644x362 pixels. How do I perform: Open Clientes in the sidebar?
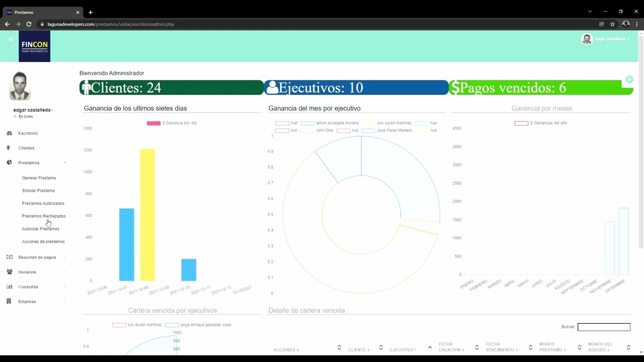[26, 148]
